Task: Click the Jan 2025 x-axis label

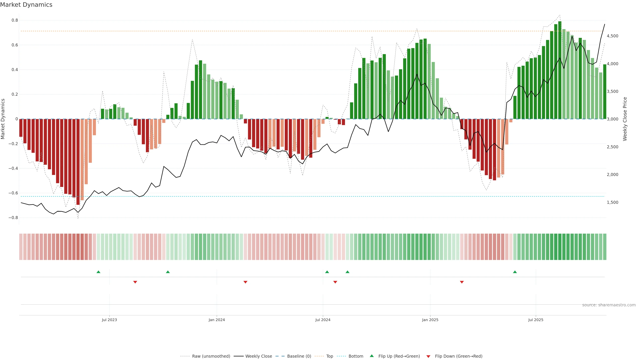Action: (x=430, y=320)
